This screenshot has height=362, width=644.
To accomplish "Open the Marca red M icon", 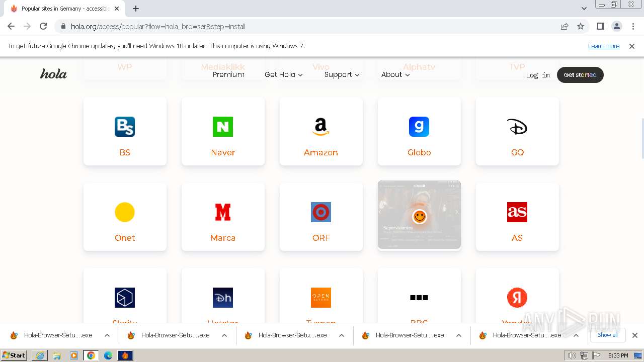I will click(x=223, y=212).
